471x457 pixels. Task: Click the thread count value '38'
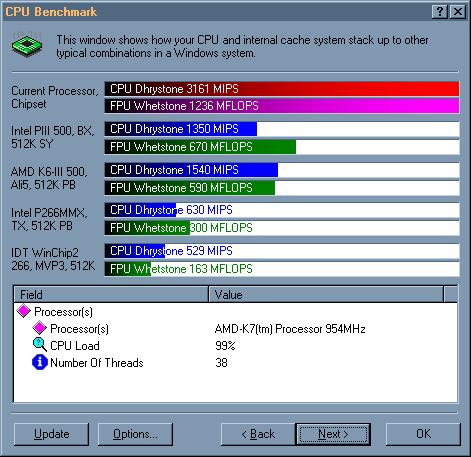click(x=221, y=363)
